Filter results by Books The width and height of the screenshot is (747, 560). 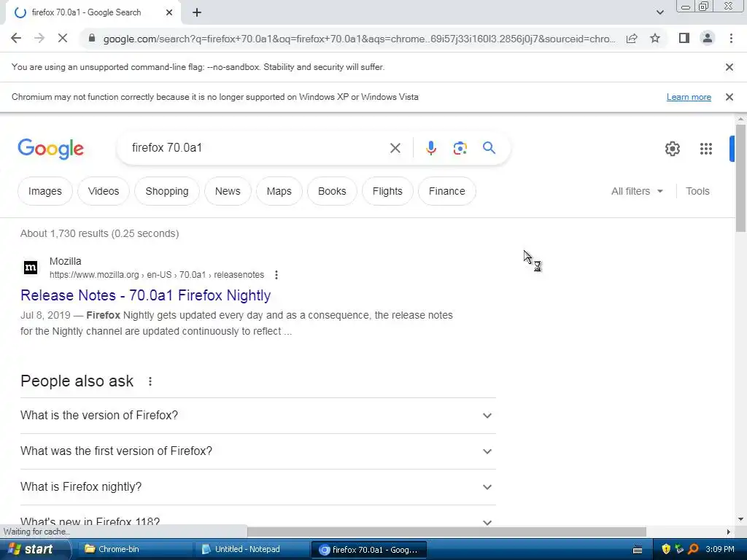point(332,192)
